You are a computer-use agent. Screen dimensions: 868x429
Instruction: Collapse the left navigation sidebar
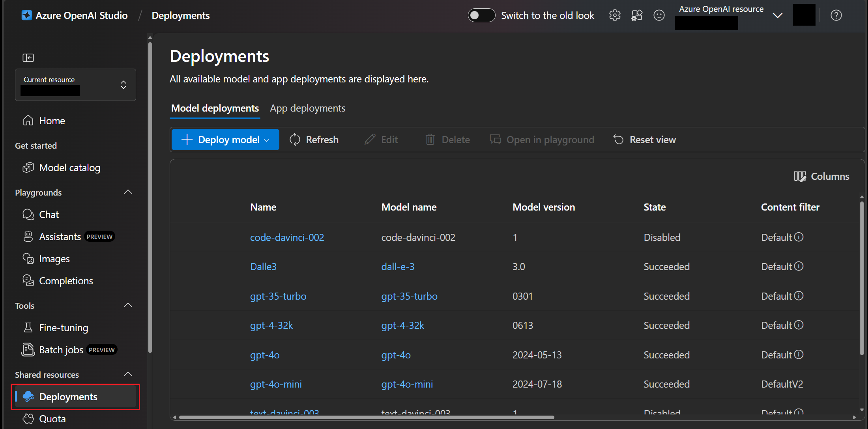click(28, 58)
